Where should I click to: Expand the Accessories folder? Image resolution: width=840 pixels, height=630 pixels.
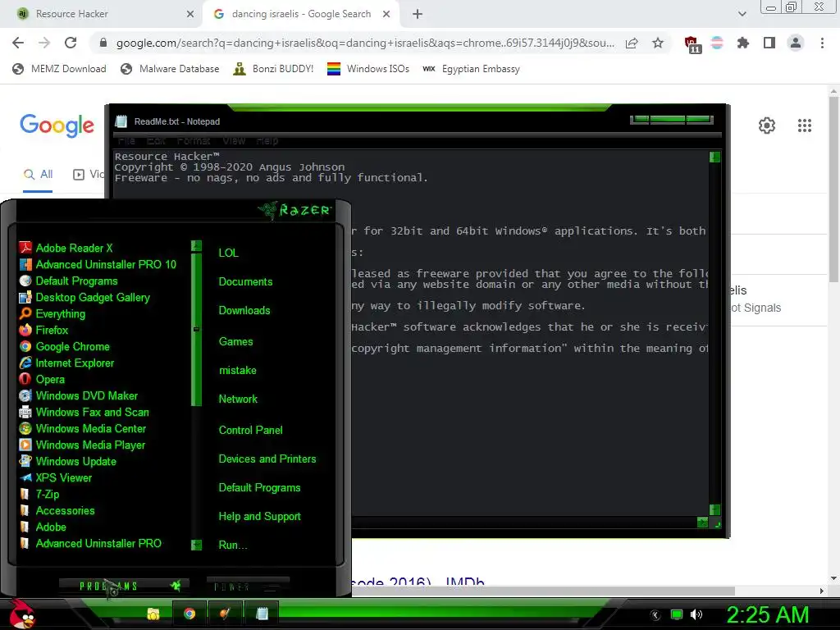pyautogui.click(x=57, y=510)
